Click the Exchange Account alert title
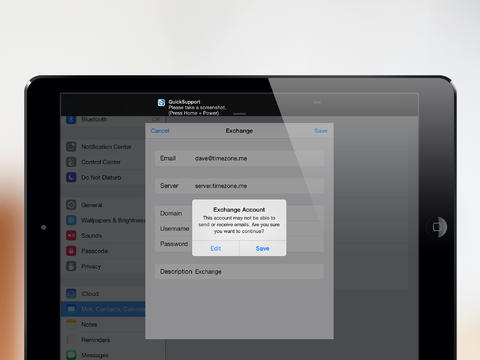The height and width of the screenshot is (360, 480). tap(239, 210)
